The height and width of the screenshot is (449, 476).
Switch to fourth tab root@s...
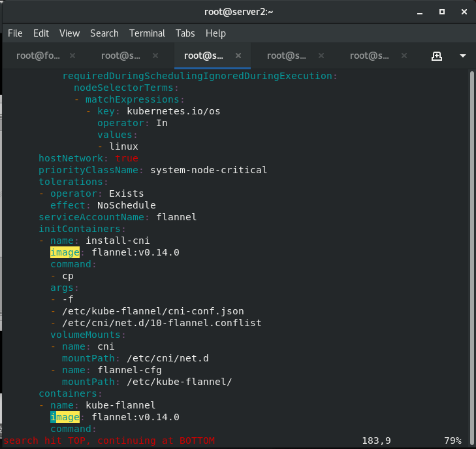point(286,56)
